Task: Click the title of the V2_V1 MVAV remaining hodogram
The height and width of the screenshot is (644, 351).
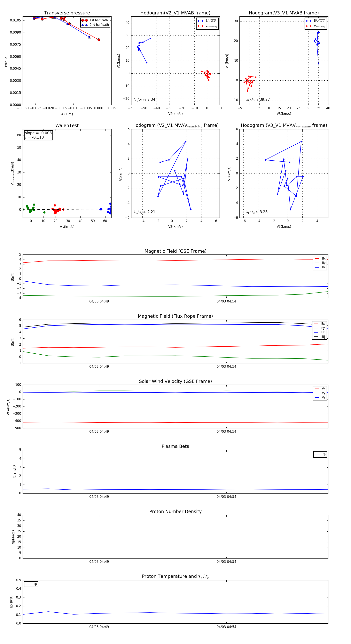Action: pos(175,125)
